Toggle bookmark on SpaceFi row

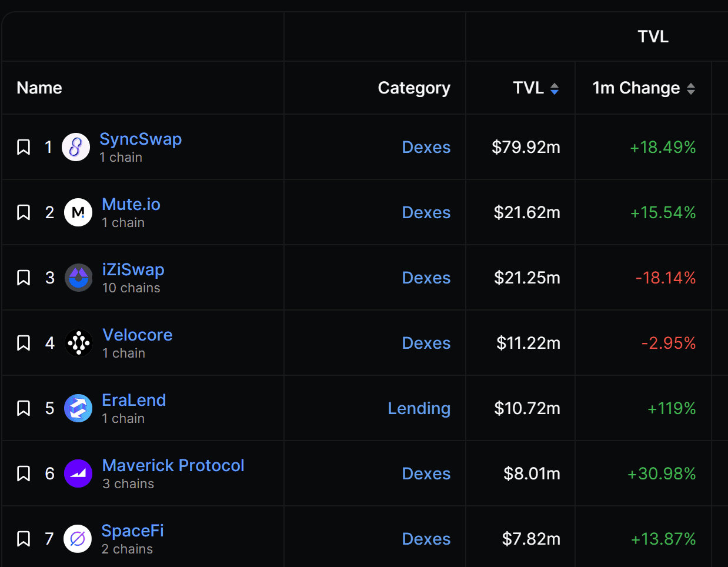pos(24,539)
